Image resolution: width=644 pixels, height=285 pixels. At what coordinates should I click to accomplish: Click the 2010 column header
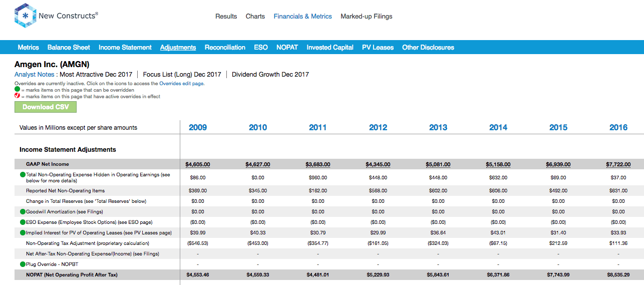coord(258,127)
